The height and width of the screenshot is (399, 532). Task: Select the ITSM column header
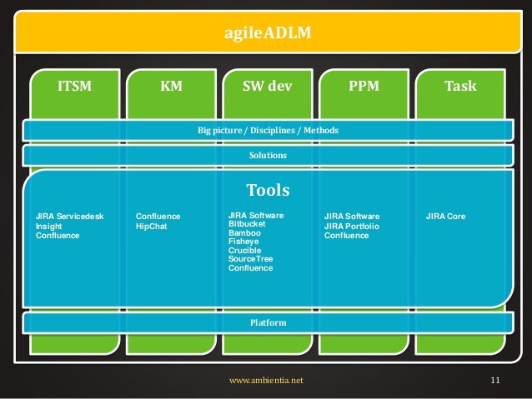[75, 86]
